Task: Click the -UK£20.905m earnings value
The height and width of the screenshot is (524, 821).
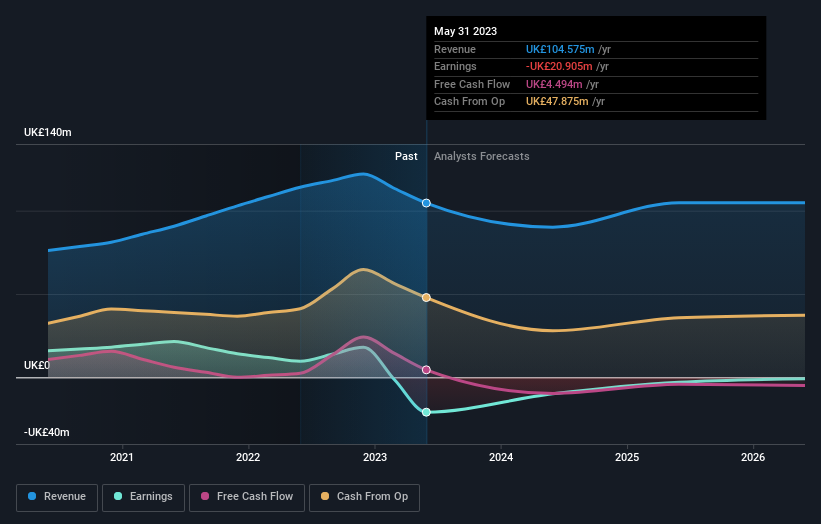Action: [559, 66]
